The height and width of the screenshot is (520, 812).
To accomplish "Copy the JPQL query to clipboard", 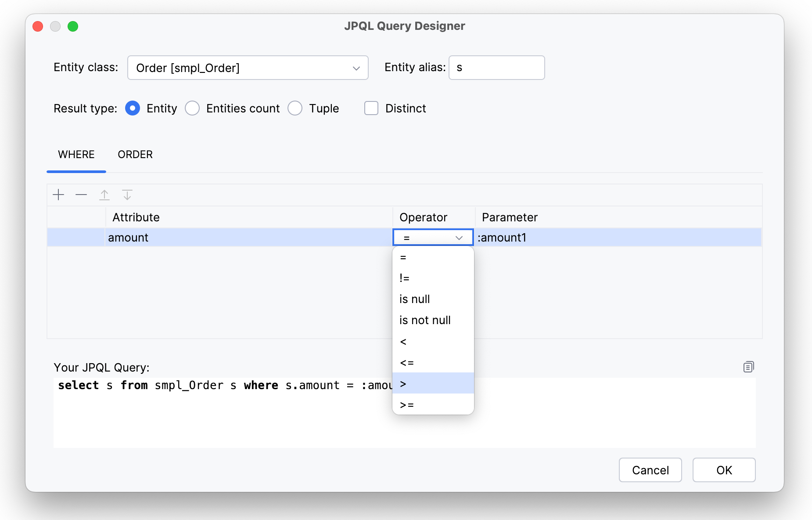I will click(x=748, y=367).
